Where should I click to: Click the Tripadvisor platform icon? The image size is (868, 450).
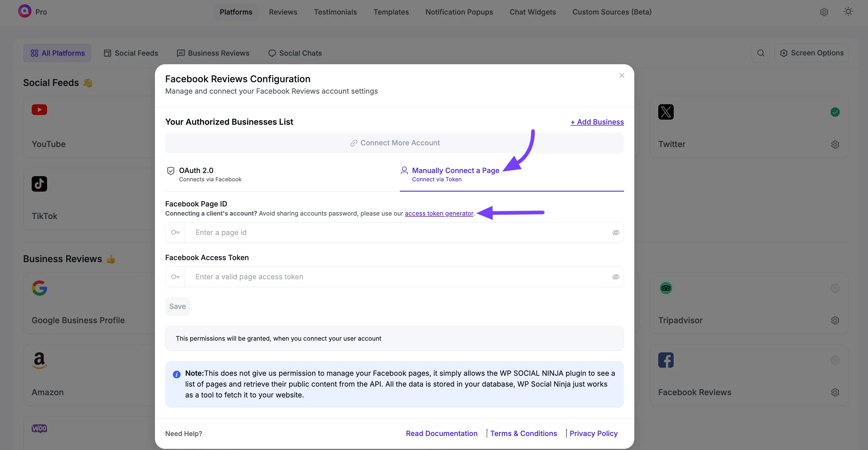[665, 288]
